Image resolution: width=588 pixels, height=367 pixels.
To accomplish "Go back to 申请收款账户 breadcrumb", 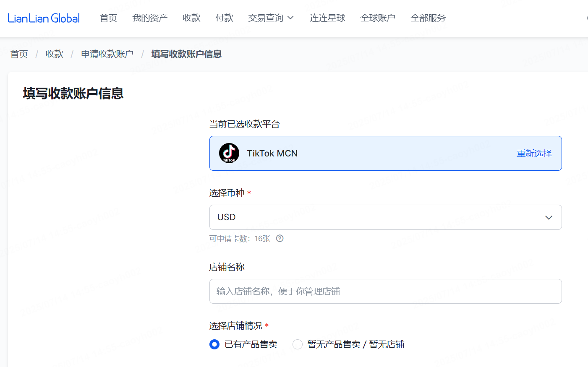I will coord(107,54).
